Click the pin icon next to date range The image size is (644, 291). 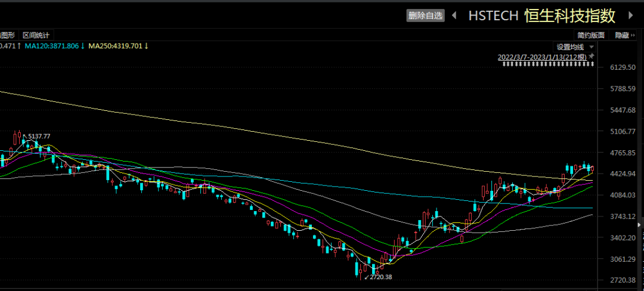pos(592,56)
